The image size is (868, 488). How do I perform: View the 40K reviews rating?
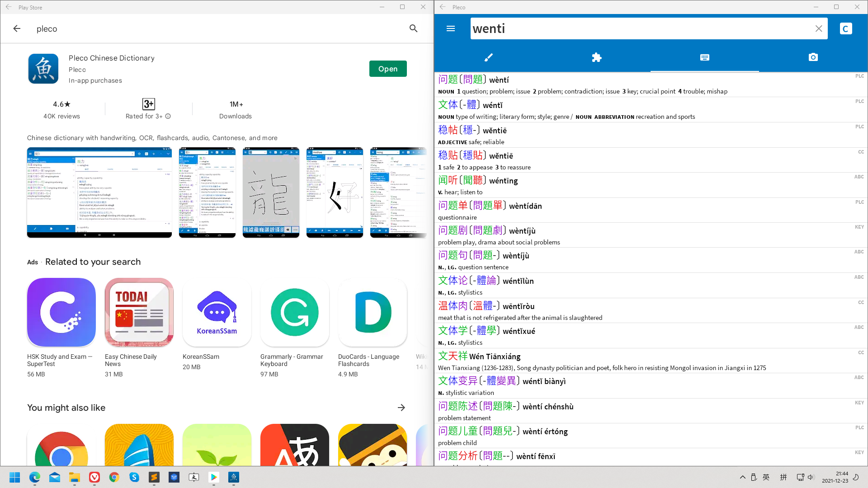pyautogui.click(x=61, y=110)
